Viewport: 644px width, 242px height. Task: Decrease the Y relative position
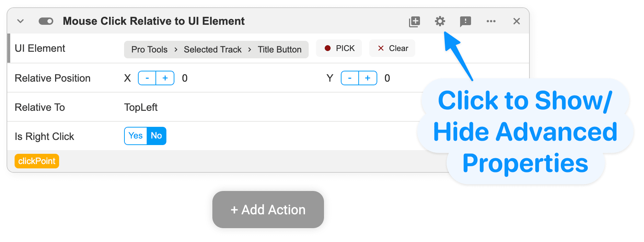click(x=350, y=78)
